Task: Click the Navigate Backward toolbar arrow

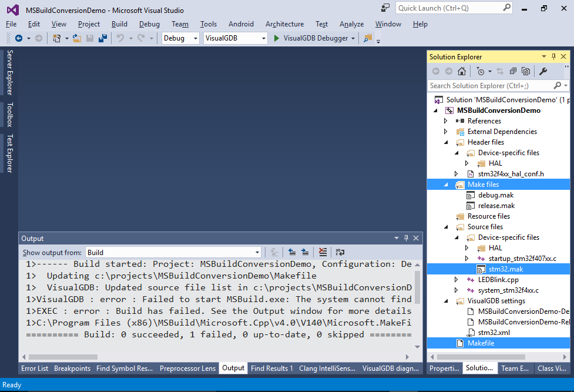Action: [x=19, y=38]
